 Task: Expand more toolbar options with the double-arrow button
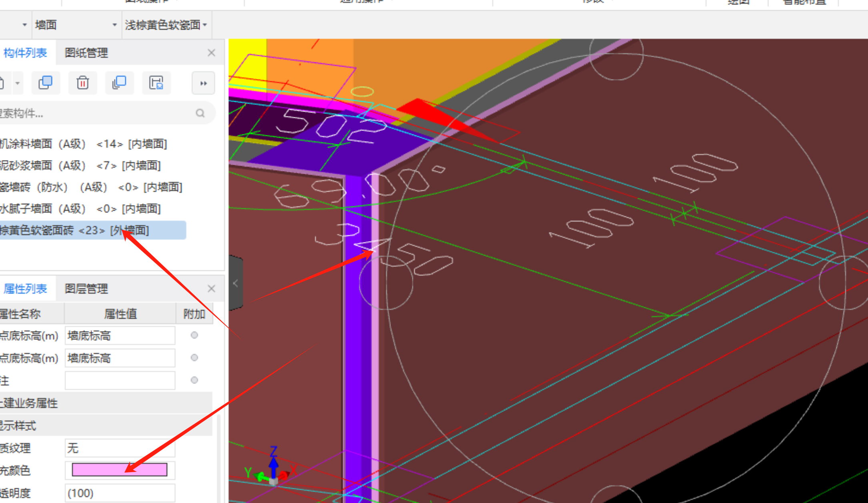[203, 83]
